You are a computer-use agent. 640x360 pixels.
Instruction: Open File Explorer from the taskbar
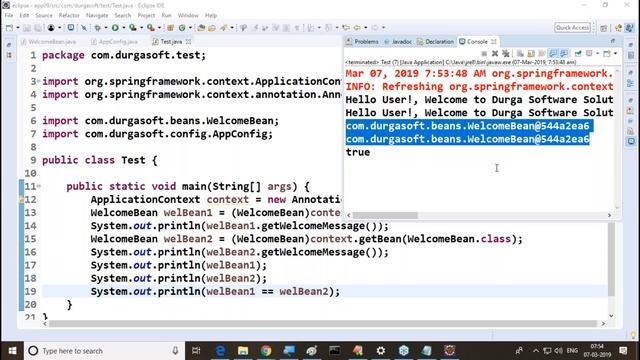coord(243,351)
